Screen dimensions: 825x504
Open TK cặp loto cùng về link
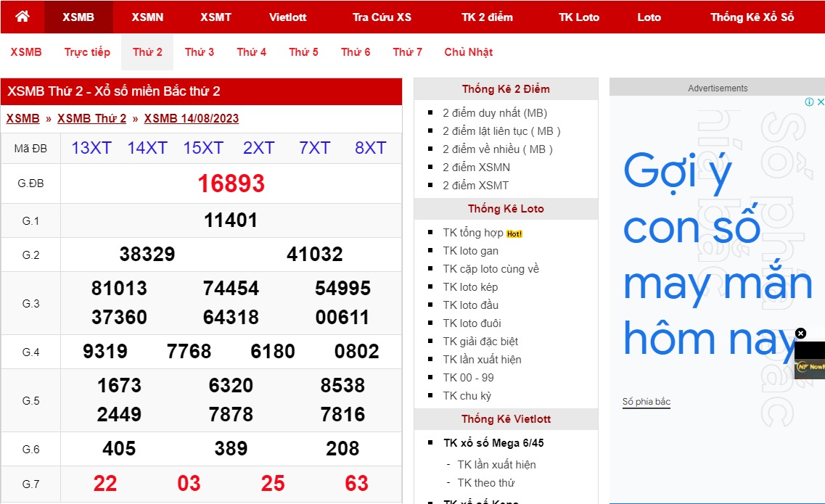(x=491, y=269)
